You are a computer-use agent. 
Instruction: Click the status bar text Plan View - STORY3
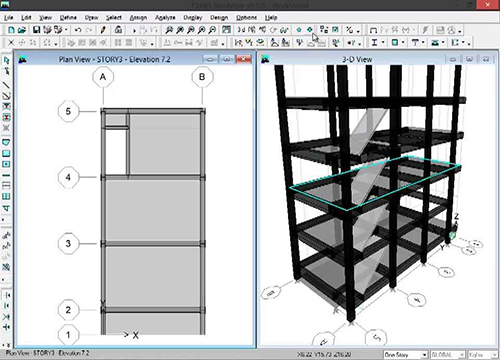coord(48,353)
